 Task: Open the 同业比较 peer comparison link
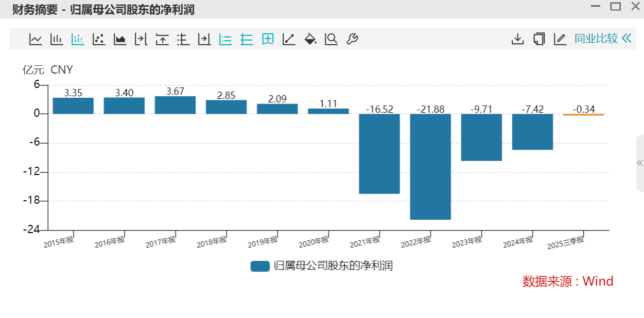596,39
